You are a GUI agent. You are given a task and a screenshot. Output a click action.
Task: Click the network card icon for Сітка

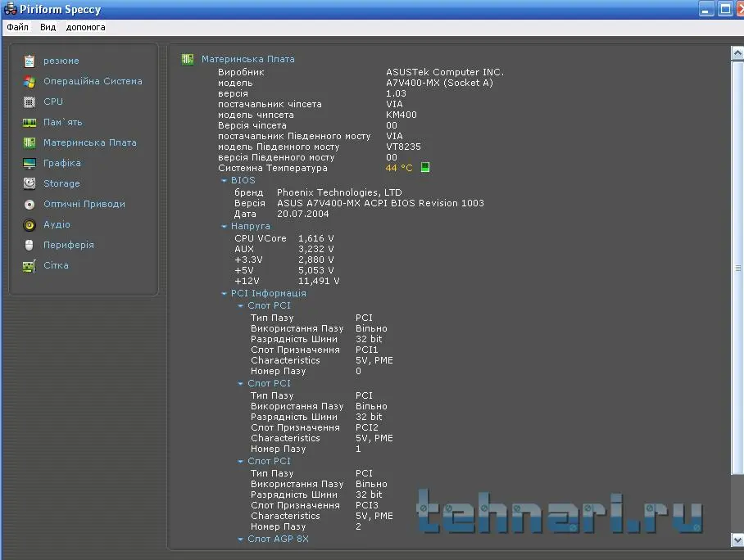29,266
